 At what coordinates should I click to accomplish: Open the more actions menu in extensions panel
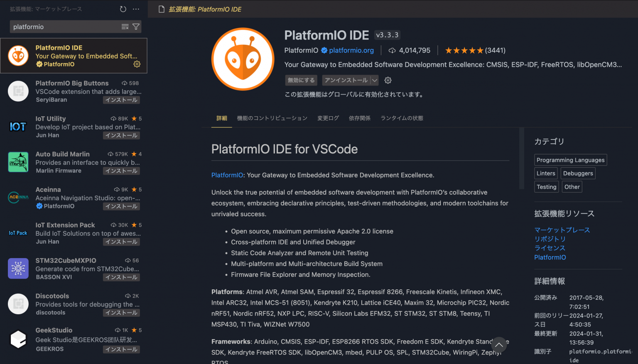tap(136, 9)
